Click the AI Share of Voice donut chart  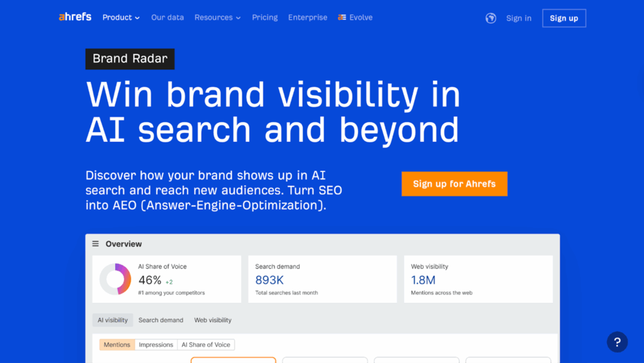coord(115,279)
